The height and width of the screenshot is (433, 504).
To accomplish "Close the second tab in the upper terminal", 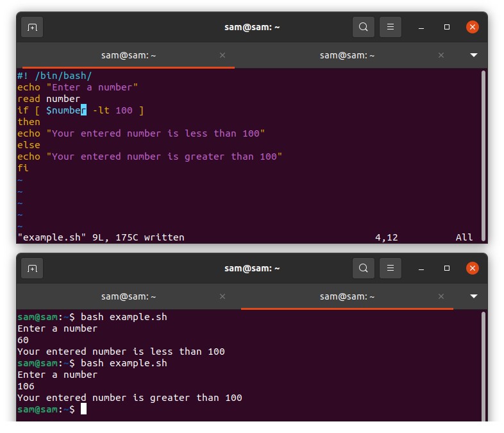I will click(x=441, y=55).
